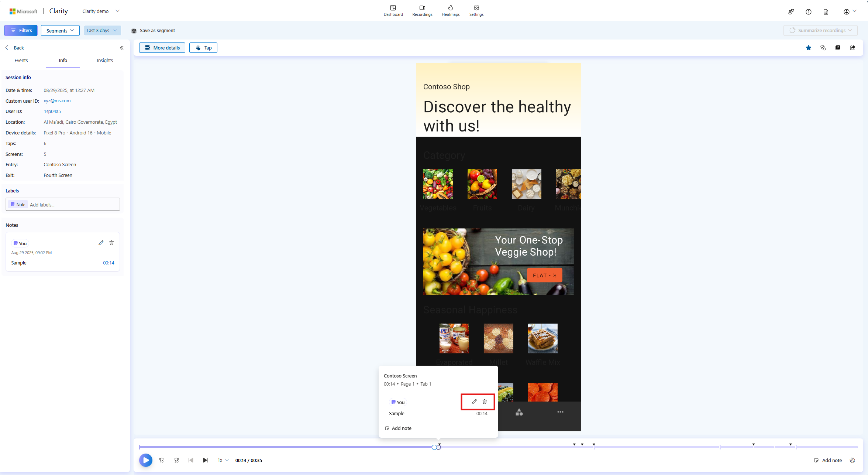
Task: Play the session recording
Action: 146,460
